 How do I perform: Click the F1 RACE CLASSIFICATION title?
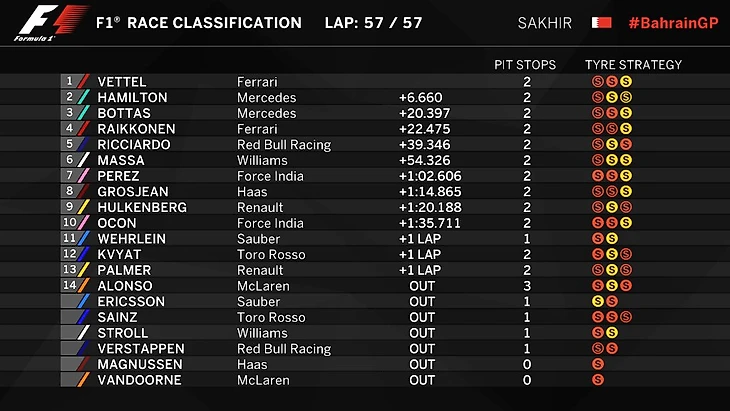(198, 22)
